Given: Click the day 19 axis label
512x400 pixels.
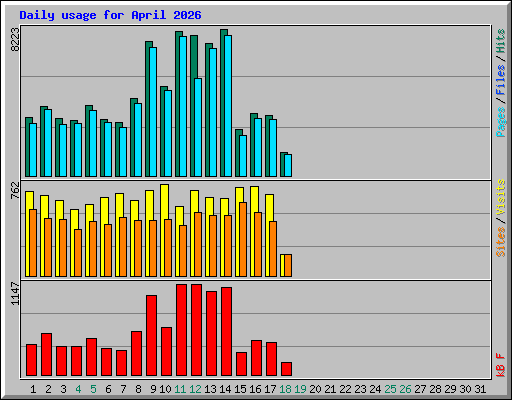Looking at the screenshot, I should [x=300, y=389].
